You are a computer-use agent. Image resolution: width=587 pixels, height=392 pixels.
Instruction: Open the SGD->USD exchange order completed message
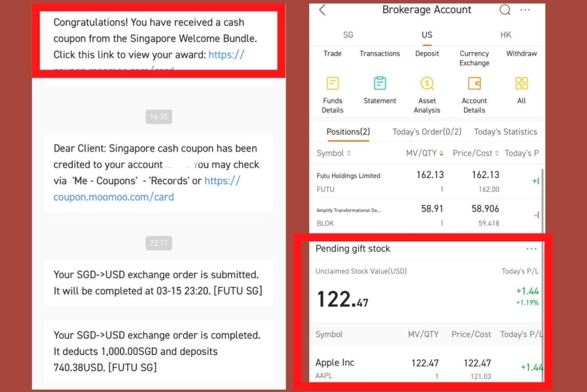point(159,351)
